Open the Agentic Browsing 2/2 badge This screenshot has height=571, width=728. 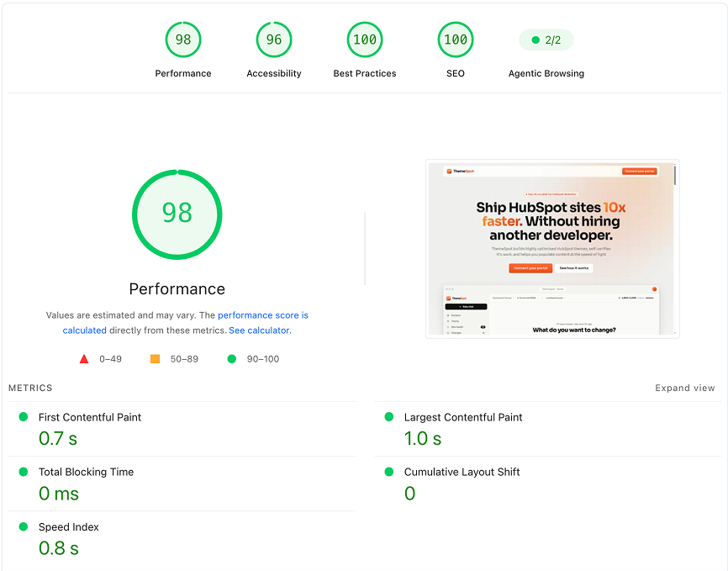[x=546, y=40]
